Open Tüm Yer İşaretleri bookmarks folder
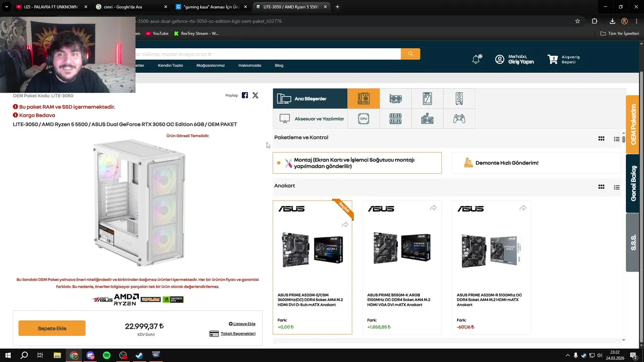This screenshot has height=362, width=644. [620, 34]
